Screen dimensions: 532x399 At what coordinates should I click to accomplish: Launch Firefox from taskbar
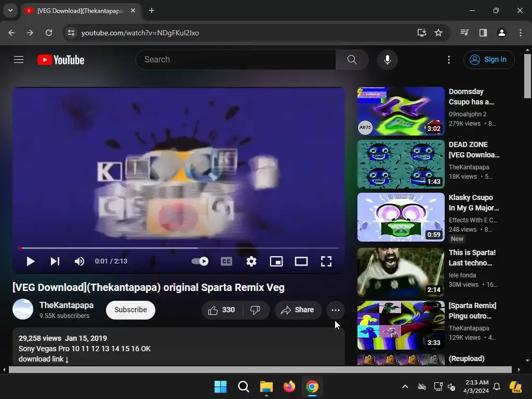289,387
